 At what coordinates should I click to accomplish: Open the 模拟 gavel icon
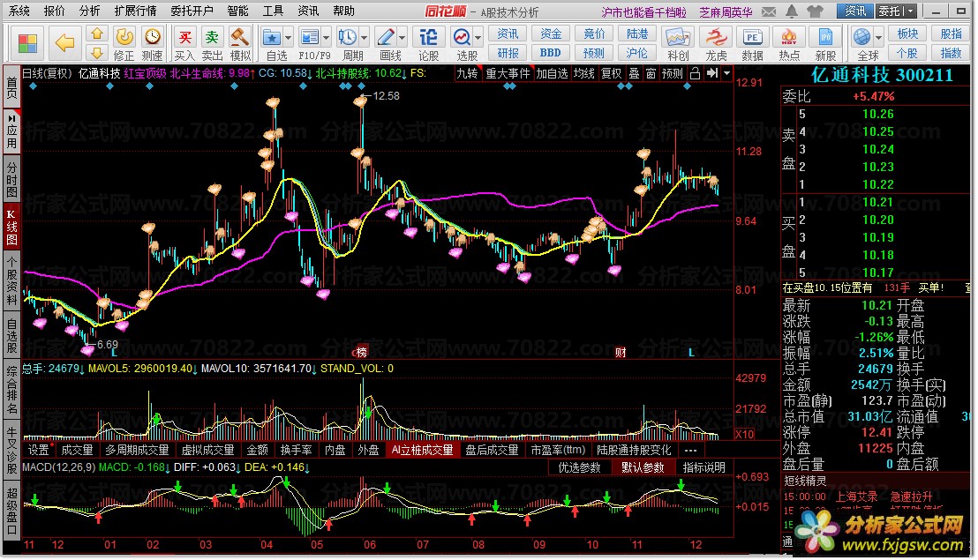(x=239, y=37)
